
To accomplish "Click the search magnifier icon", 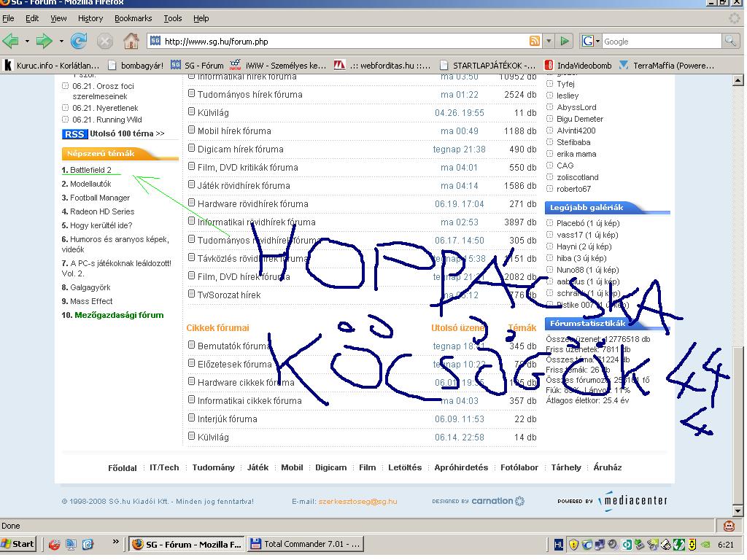I will (x=729, y=42).
